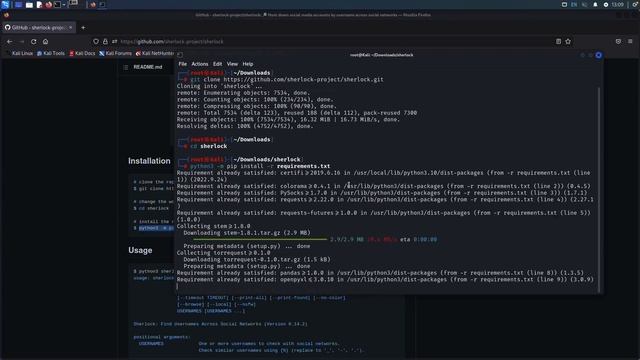Open the terminal View menu
This screenshot has width=640, height=360.
(232, 64)
